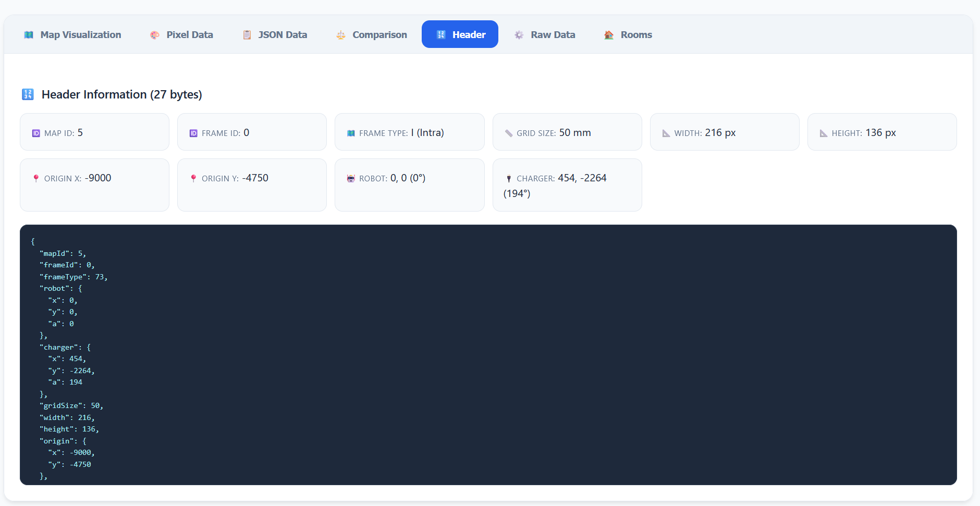Open the Rooms tab
The image size is (980, 506).
628,34
